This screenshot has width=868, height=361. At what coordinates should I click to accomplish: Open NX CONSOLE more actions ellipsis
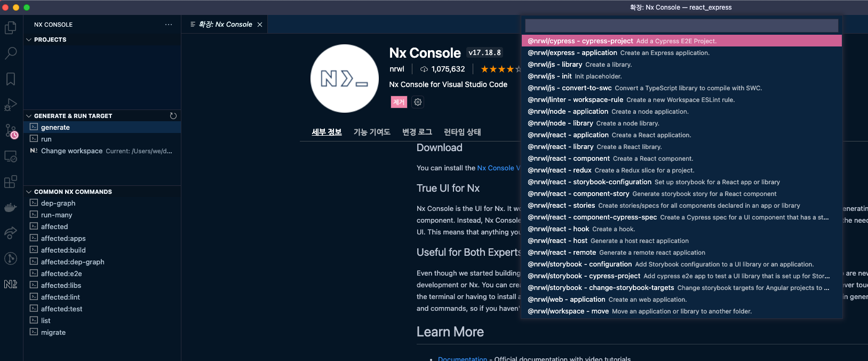tap(169, 25)
